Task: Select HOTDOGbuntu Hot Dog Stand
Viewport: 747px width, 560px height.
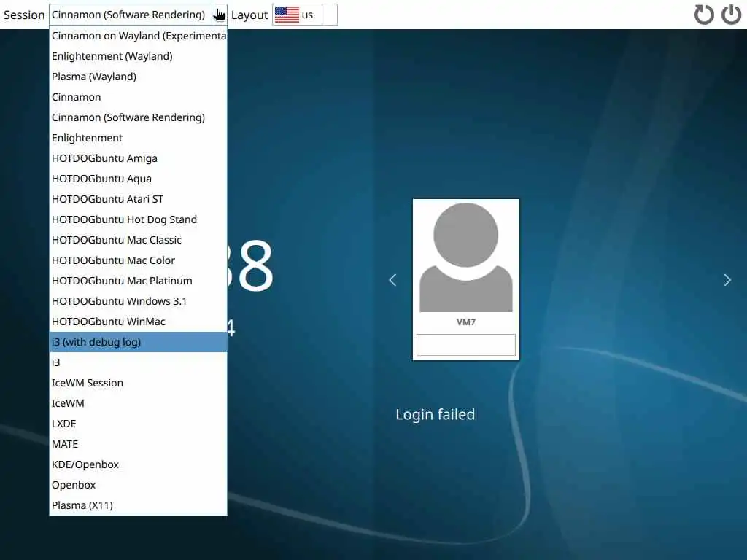Action: (138, 220)
